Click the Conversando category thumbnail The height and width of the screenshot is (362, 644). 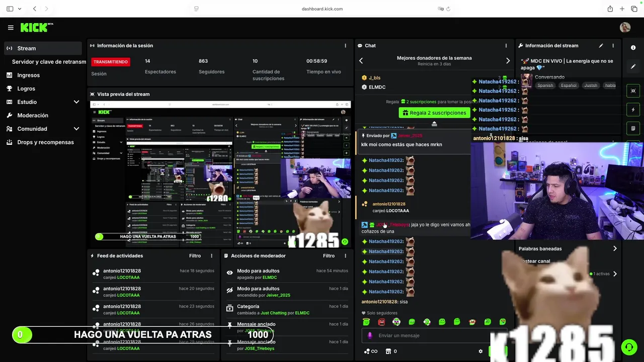[x=526, y=81]
